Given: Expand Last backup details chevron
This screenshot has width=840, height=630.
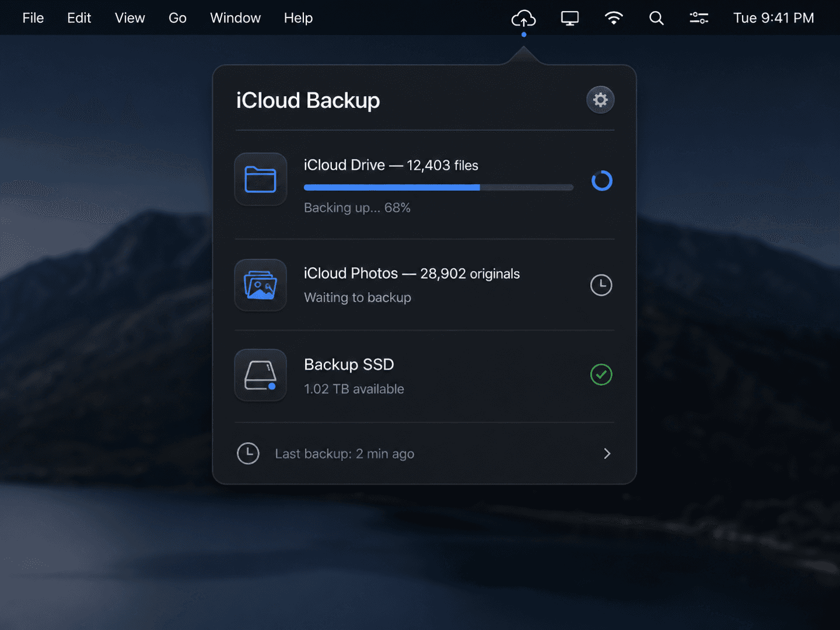Looking at the screenshot, I should 607,453.
